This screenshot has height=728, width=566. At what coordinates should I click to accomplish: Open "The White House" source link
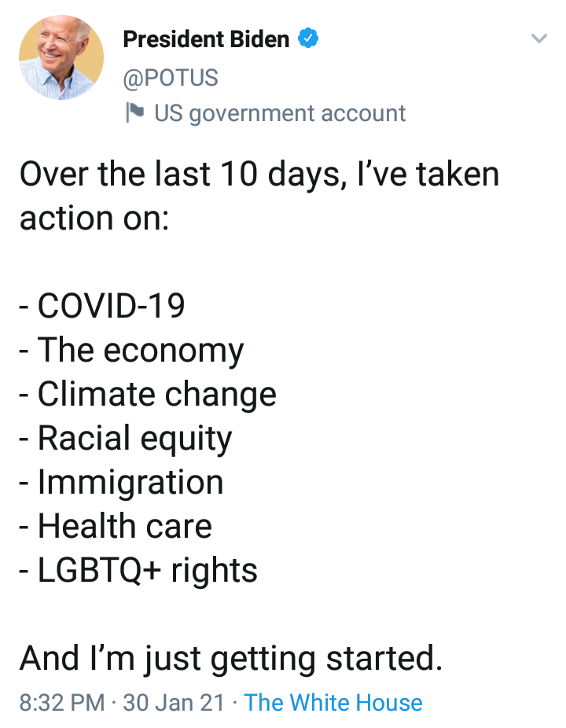click(333, 702)
